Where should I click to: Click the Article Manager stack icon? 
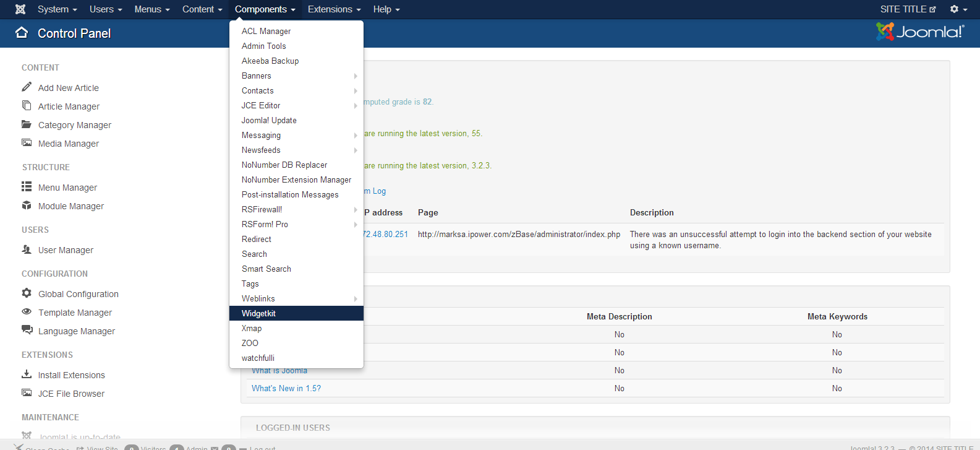[x=27, y=105]
